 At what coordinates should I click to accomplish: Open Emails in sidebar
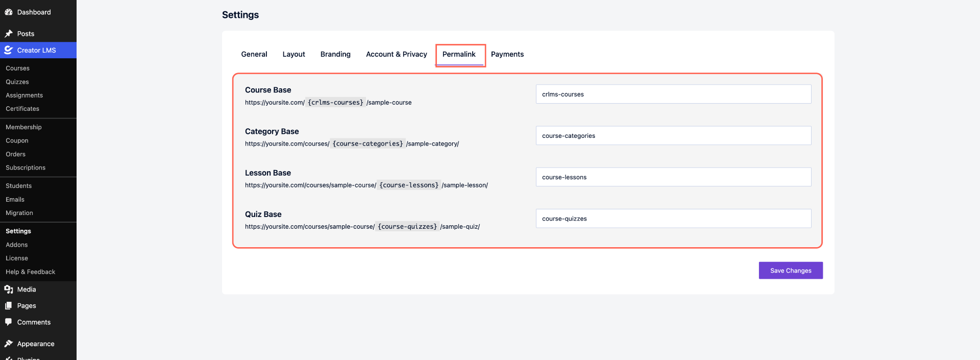(x=15, y=200)
